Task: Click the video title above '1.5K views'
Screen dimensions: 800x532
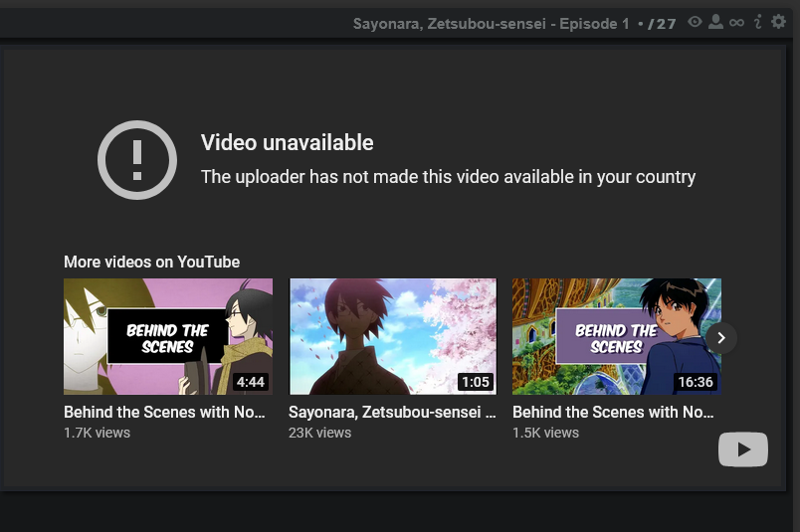Action: tap(613, 412)
